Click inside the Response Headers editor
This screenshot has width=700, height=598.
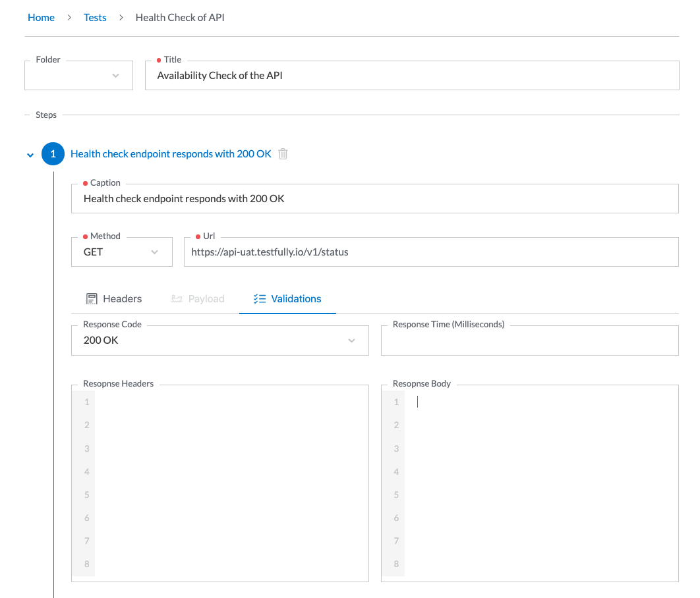point(220,483)
